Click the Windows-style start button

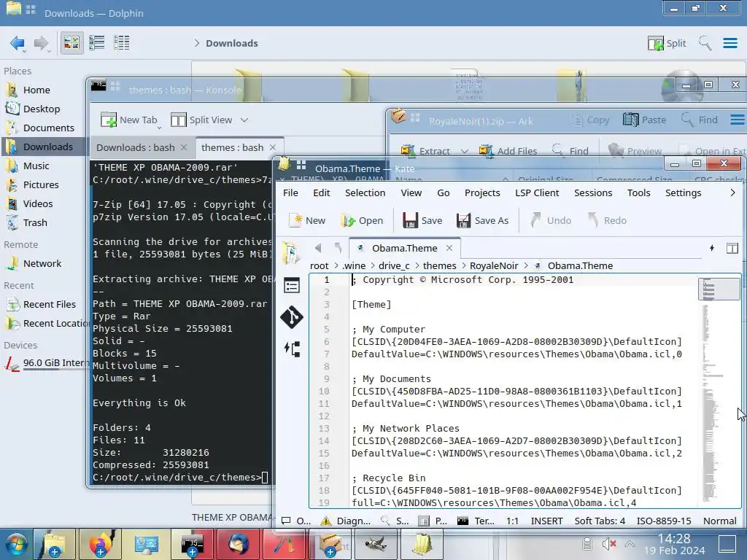click(16, 544)
